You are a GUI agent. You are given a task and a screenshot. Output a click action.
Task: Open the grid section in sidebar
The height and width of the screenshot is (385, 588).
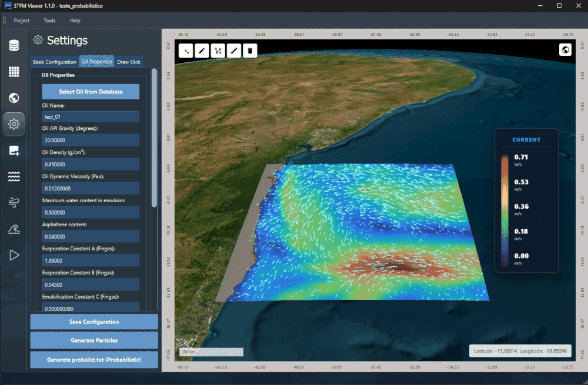[x=14, y=72]
